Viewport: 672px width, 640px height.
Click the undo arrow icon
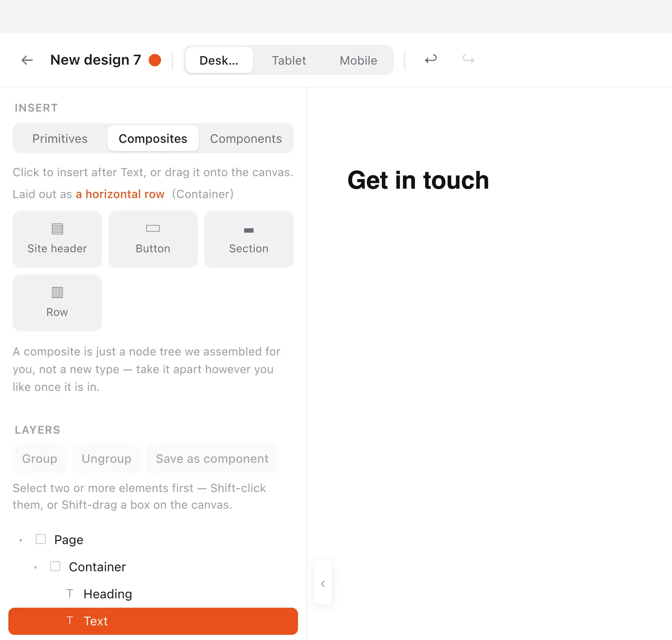[x=431, y=59]
